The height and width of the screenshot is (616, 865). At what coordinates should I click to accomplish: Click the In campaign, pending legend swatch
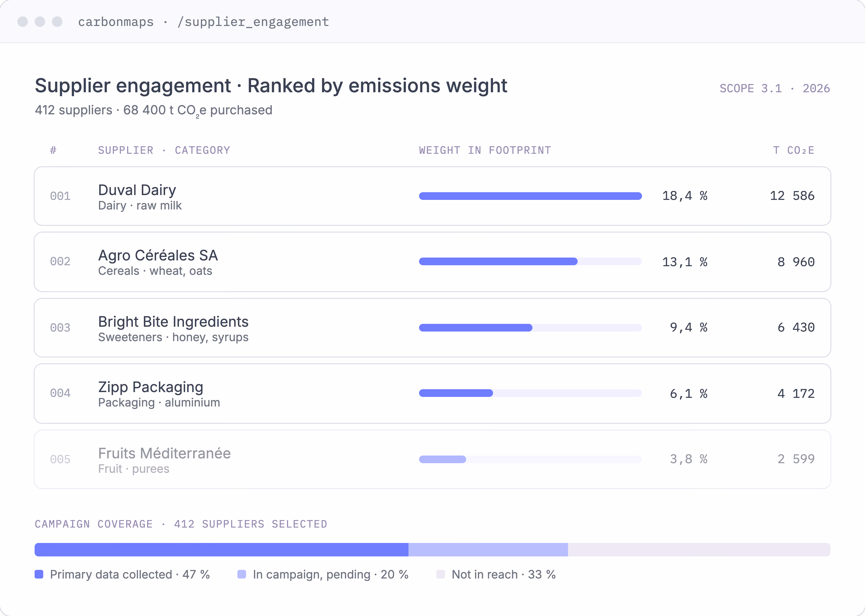(242, 574)
